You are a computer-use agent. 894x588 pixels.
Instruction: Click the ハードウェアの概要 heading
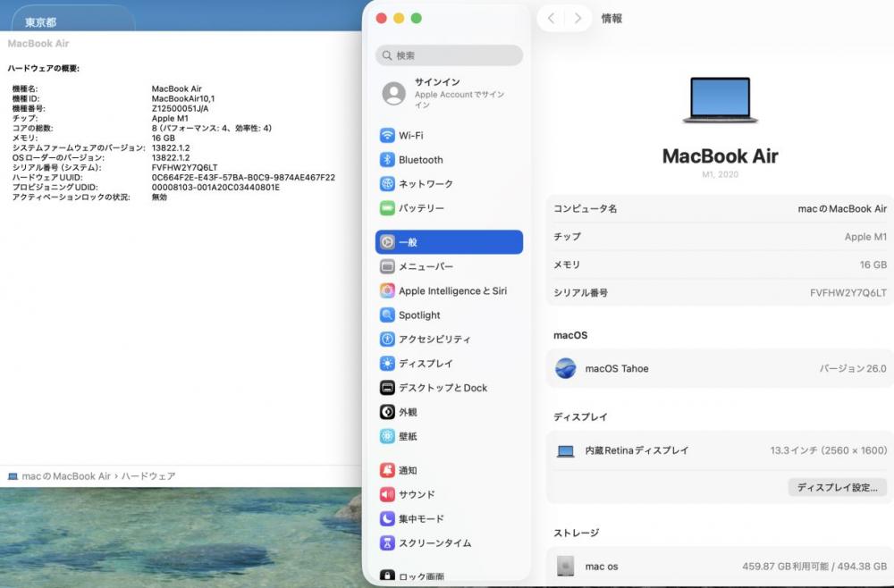(43, 69)
